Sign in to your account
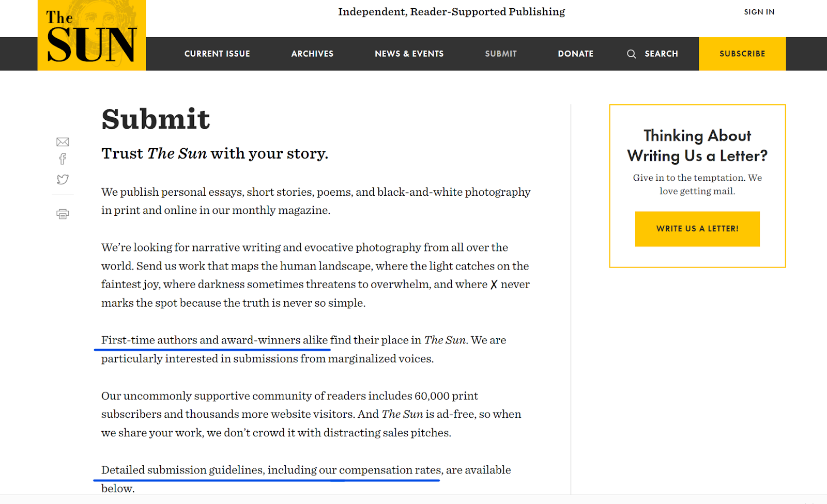 (x=759, y=12)
